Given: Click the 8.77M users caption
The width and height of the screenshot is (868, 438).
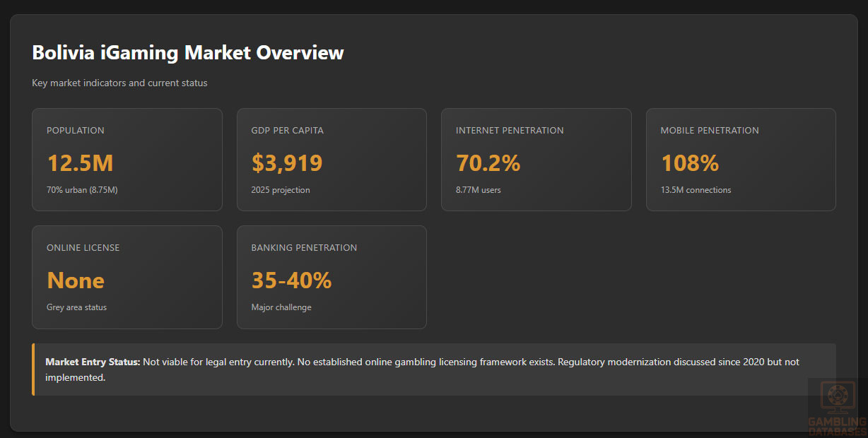Looking at the screenshot, I should click(x=479, y=190).
